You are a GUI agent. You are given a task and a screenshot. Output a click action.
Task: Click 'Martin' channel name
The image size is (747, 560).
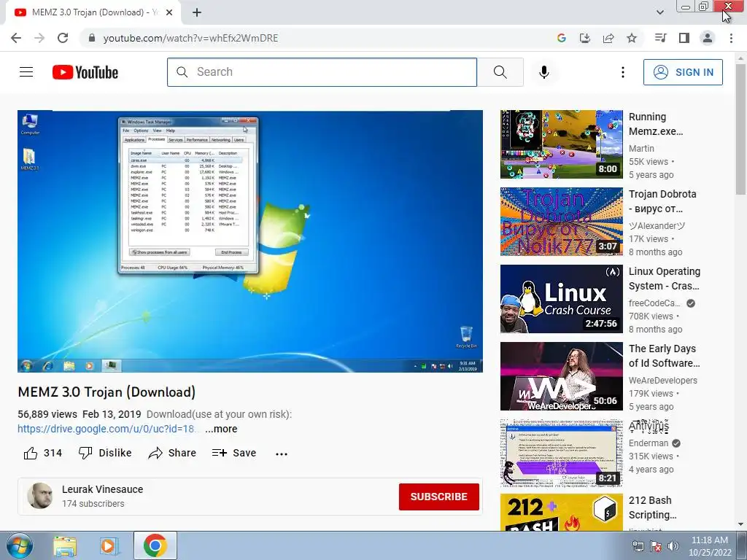pos(641,149)
